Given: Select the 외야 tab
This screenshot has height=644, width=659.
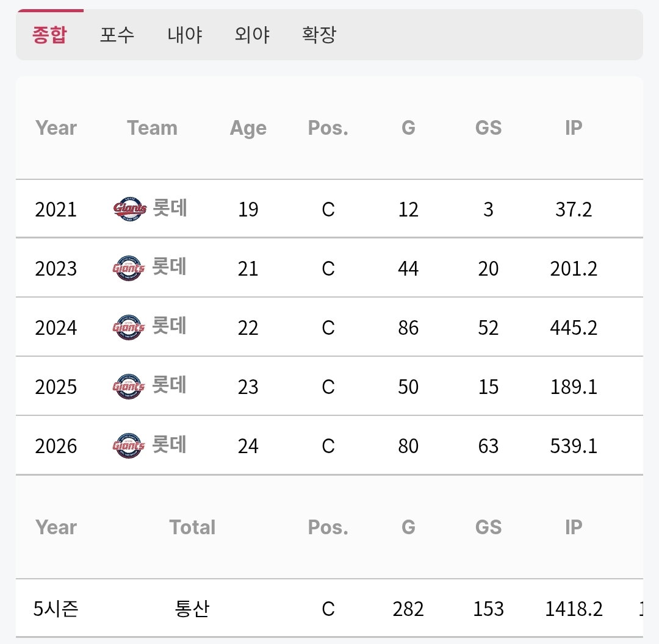Looking at the screenshot, I should [x=252, y=34].
